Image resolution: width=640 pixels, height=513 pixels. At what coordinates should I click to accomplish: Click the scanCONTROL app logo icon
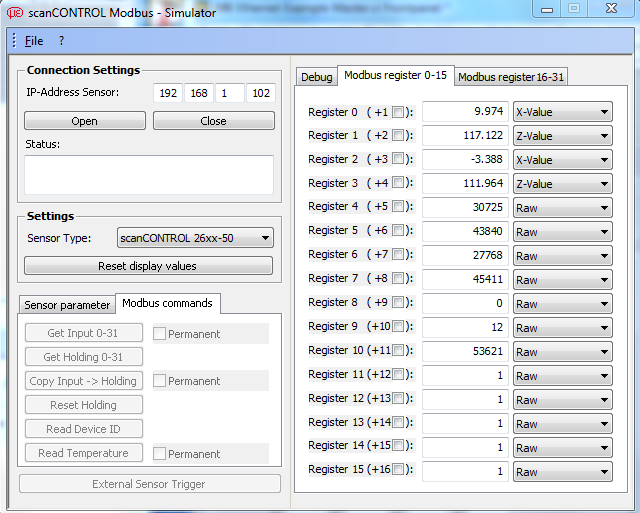pos(15,13)
